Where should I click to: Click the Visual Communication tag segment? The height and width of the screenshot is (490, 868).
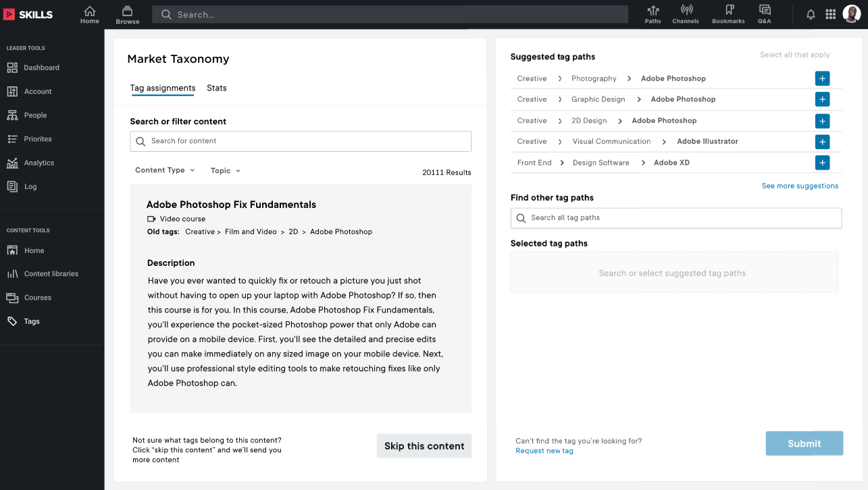pos(611,142)
